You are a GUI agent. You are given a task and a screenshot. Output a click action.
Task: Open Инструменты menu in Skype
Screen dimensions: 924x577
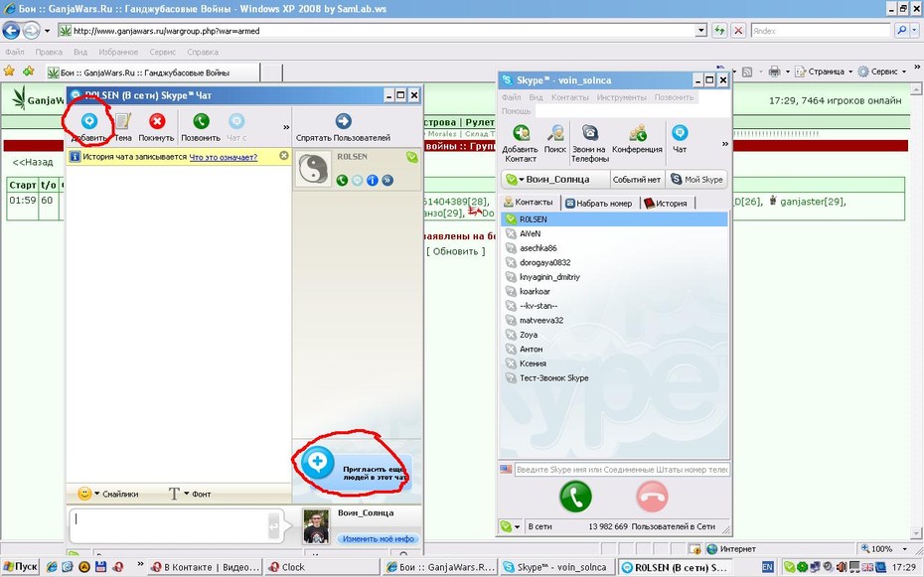[x=621, y=97]
